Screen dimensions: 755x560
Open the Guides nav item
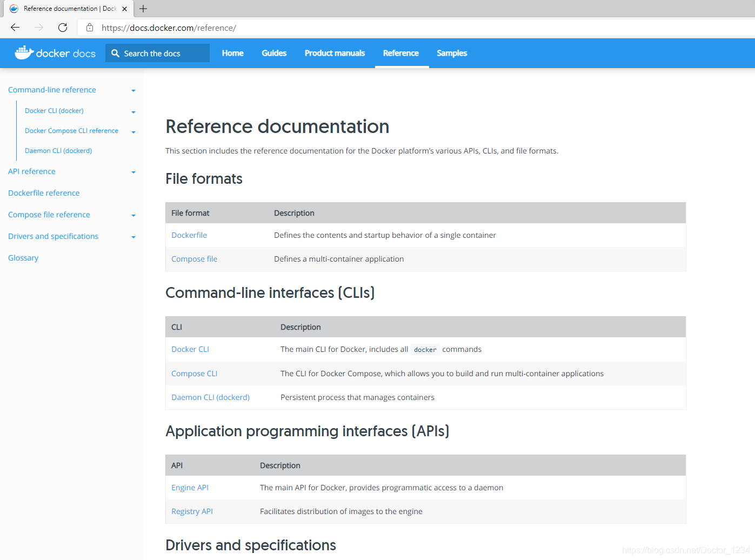274,53
